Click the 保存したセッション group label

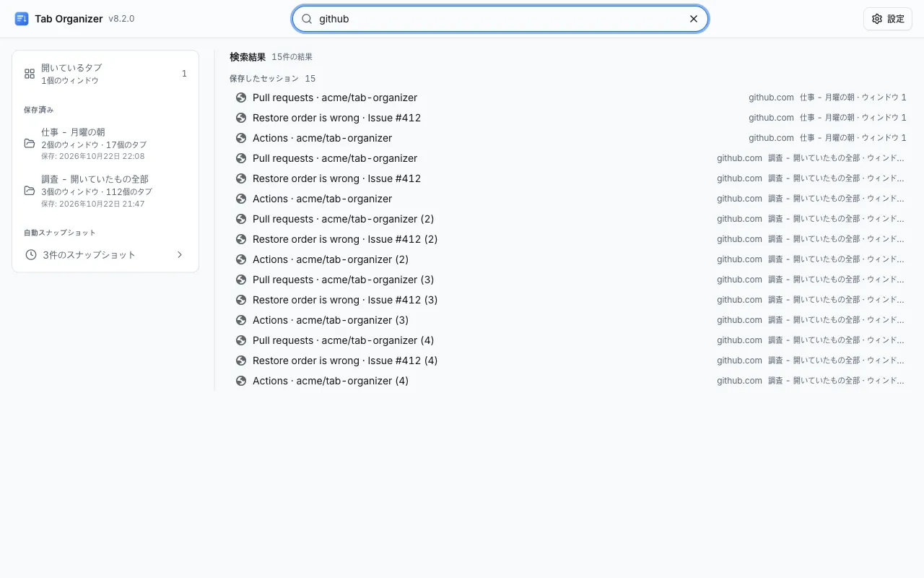point(264,78)
